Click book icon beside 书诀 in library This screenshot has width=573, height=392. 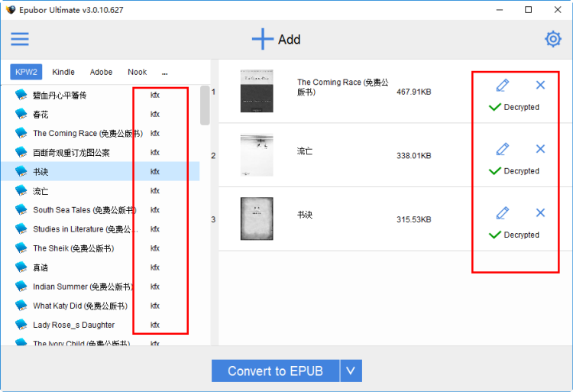21,171
